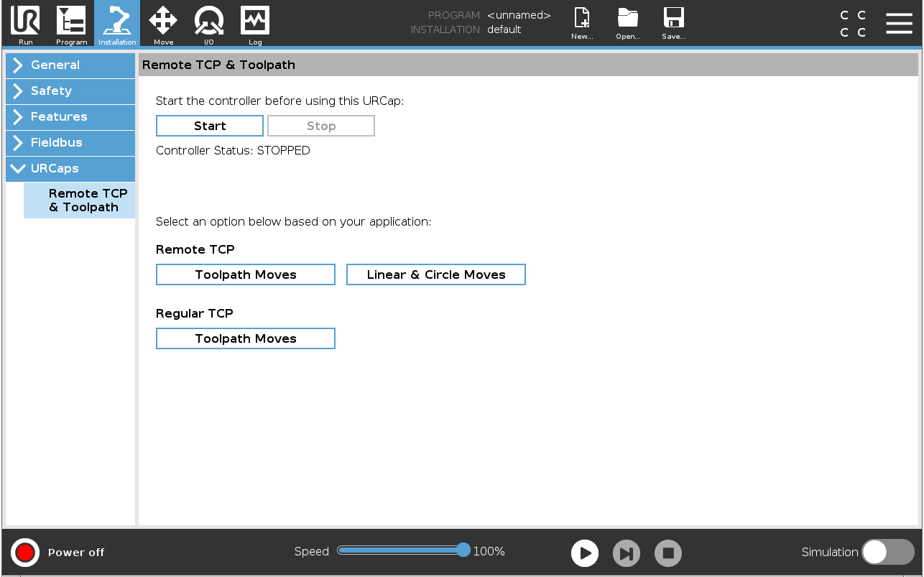The image size is (924, 577).
Task: Open the Run tab icon
Action: (x=25, y=21)
